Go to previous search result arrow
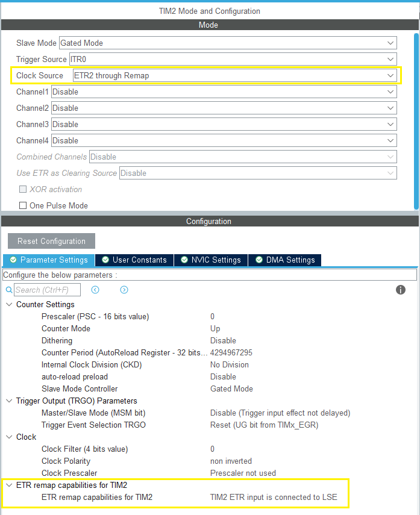Screen dimensions: 420x515 (x=95, y=290)
